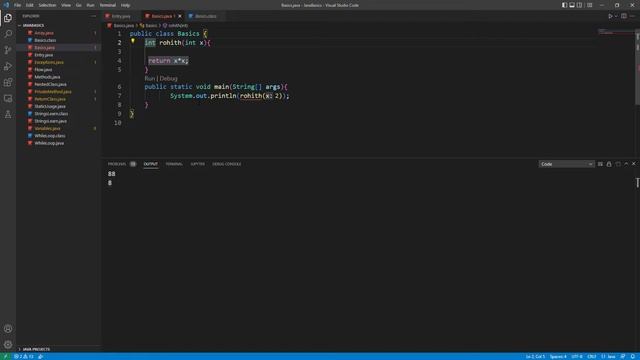Switch to the Terminal panel tab
This screenshot has height=360, width=640.
coord(174,164)
